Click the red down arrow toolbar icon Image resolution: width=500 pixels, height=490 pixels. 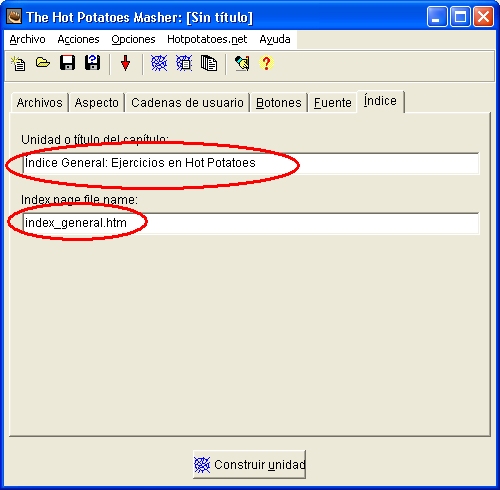point(125,63)
